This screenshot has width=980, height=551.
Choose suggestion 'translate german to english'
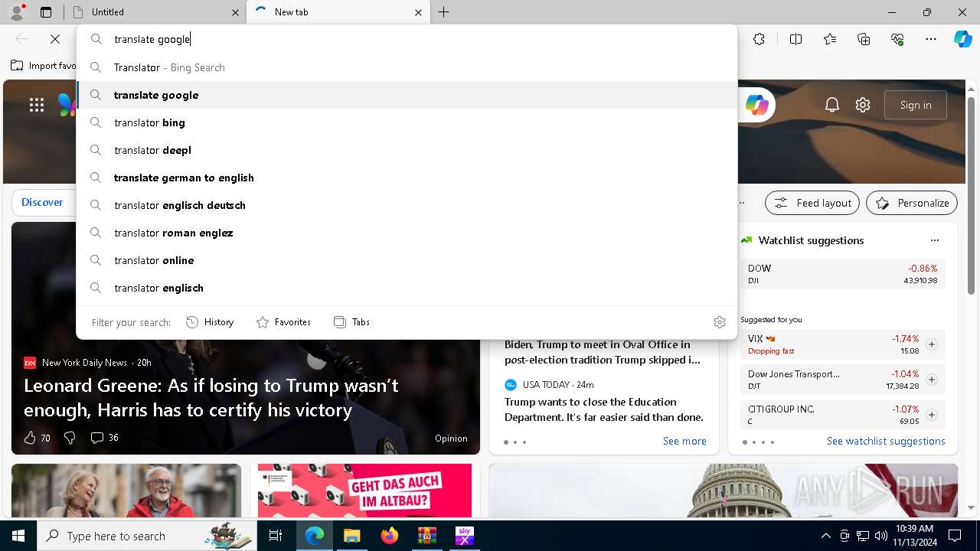(x=407, y=178)
